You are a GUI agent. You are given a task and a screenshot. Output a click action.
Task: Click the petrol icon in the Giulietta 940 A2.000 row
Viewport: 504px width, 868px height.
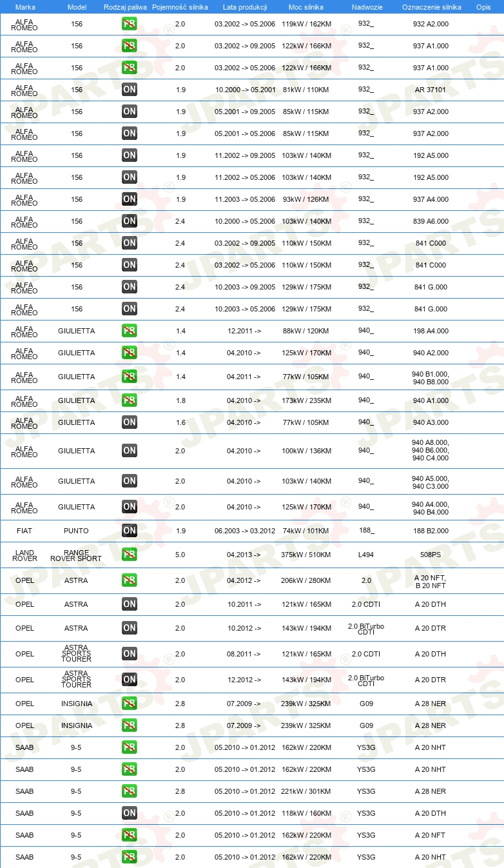coord(130,353)
